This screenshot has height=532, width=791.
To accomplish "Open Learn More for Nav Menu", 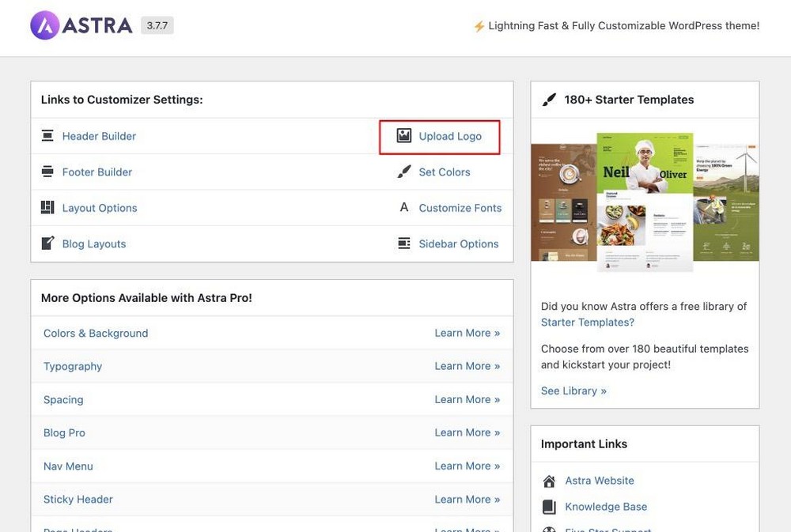I will 467,466.
